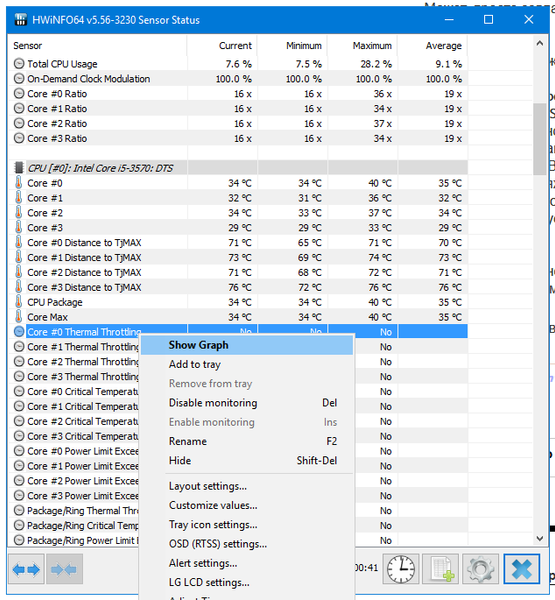Select the Core #1 Ratio row label
This screenshot has width=555, height=600.
[x=57, y=109]
